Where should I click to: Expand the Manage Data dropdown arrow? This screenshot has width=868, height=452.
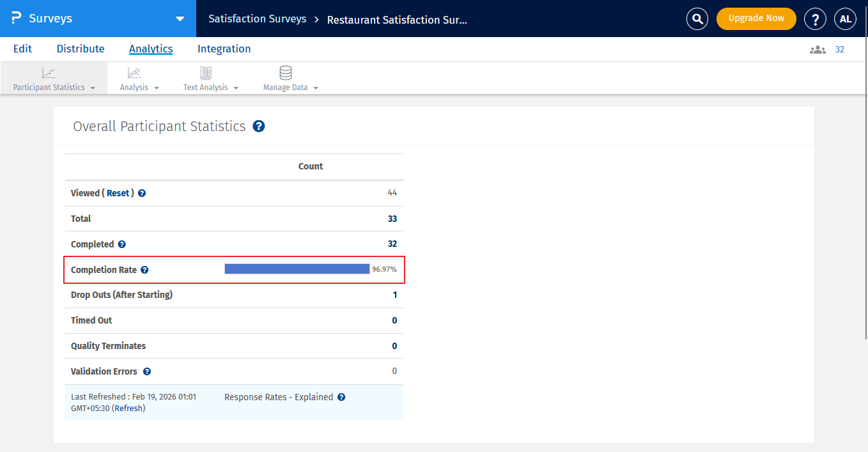(x=316, y=88)
